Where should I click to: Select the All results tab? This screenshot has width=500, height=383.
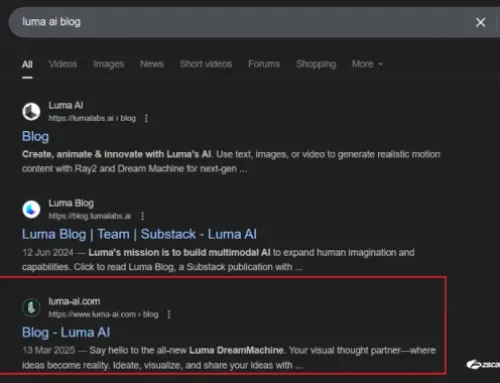click(27, 64)
